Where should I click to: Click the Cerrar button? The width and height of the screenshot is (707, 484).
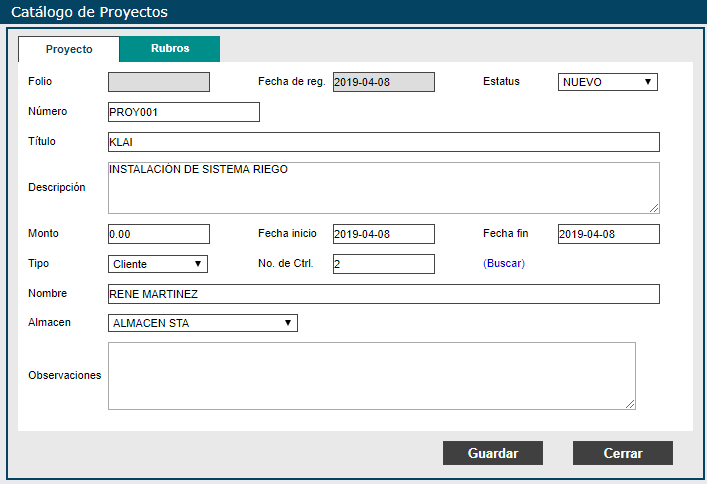pos(622,453)
